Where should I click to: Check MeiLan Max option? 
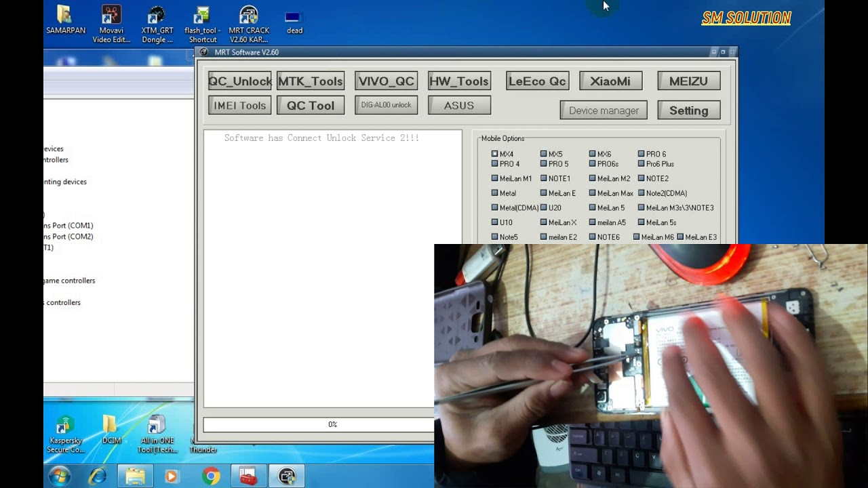coord(592,193)
